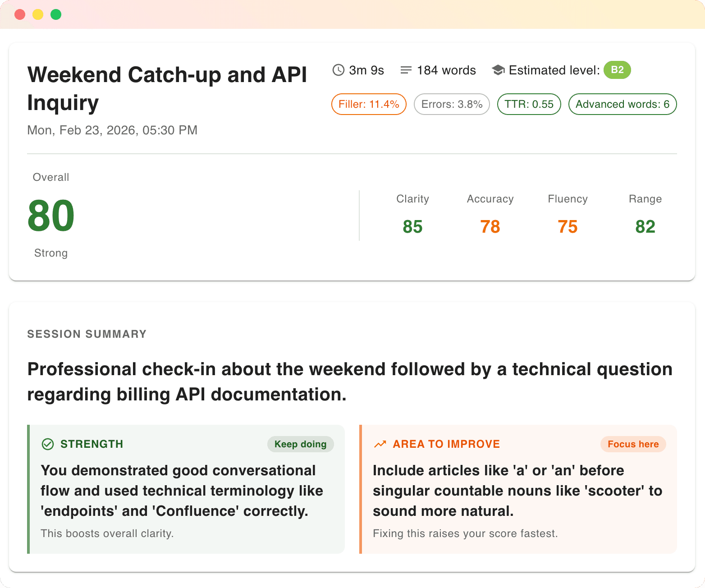
Task: Click the graduation cap level icon
Action: tap(498, 70)
